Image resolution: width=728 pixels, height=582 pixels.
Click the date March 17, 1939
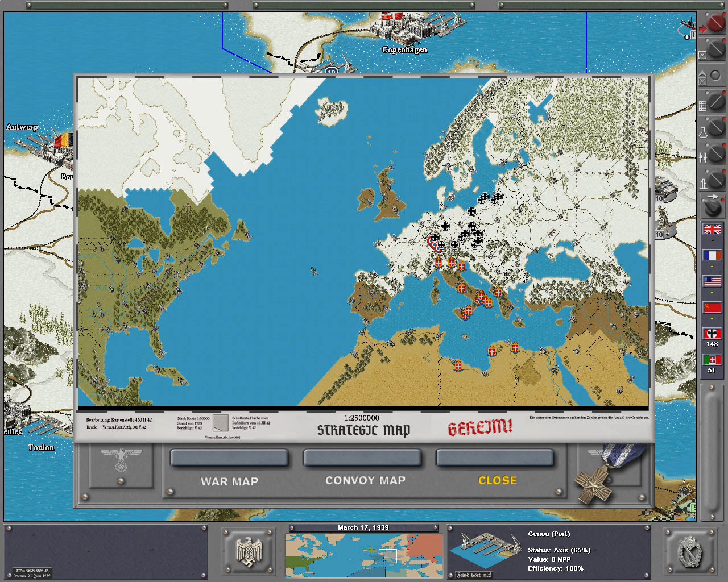(x=363, y=528)
